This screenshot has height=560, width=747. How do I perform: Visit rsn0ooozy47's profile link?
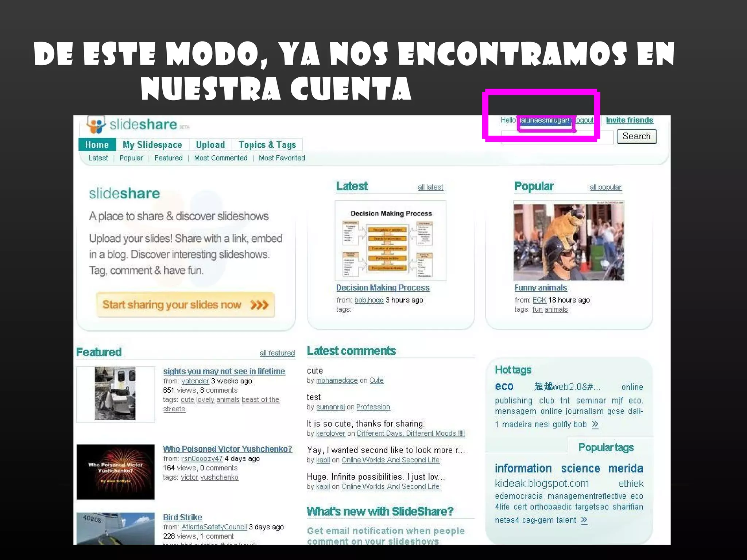tap(202, 459)
